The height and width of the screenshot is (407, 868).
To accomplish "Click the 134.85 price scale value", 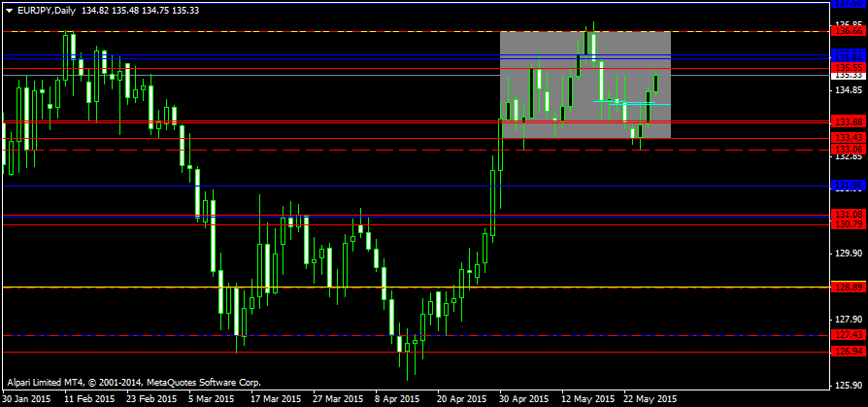I will tap(850, 89).
